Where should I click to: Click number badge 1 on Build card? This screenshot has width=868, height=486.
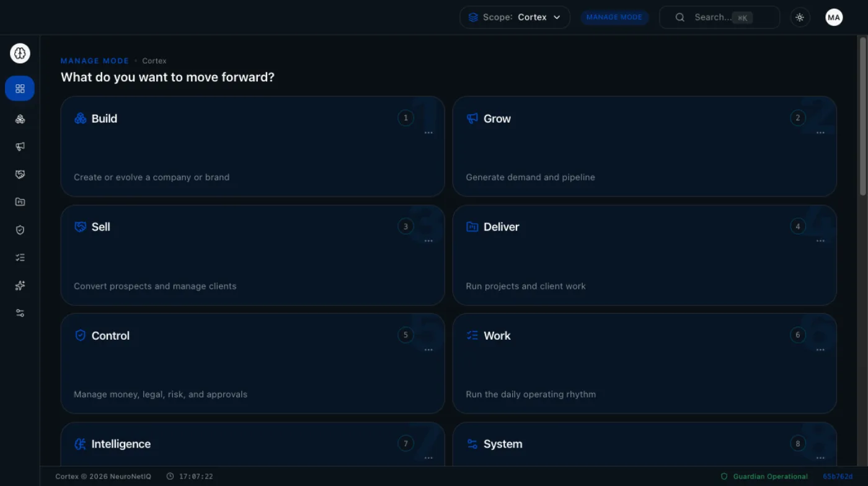coord(406,118)
